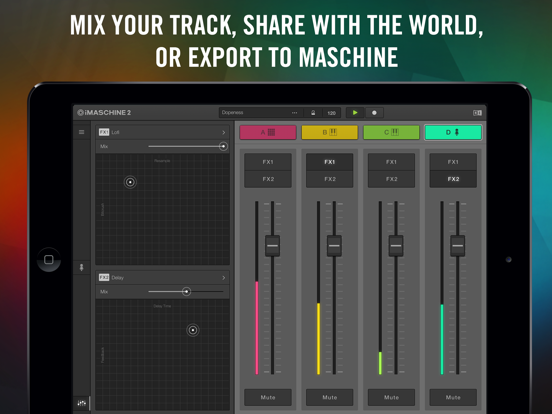Toggle FX2 on channel C
The image size is (552, 414).
tap(391, 179)
